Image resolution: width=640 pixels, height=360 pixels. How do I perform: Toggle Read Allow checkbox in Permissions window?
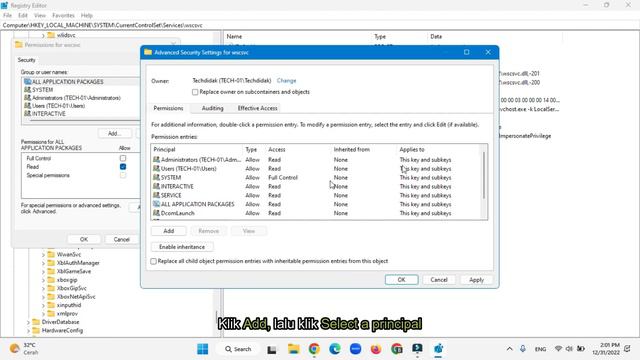pyautogui.click(x=123, y=167)
